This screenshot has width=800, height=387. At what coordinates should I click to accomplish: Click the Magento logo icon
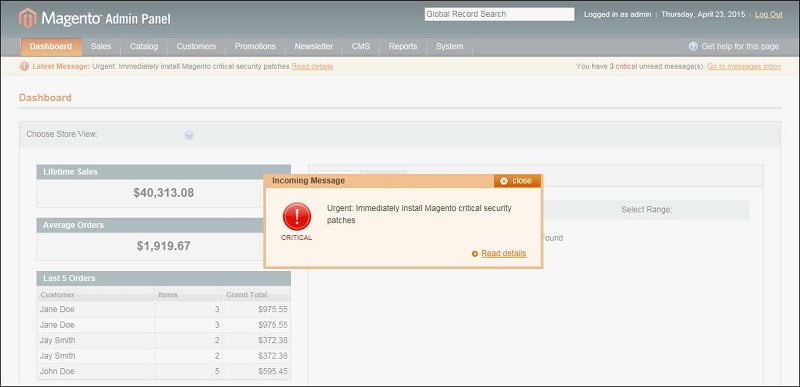click(28, 18)
